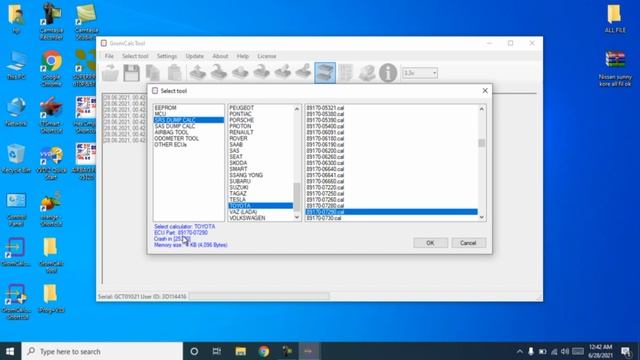Select MCU in the tool list

tap(189, 114)
